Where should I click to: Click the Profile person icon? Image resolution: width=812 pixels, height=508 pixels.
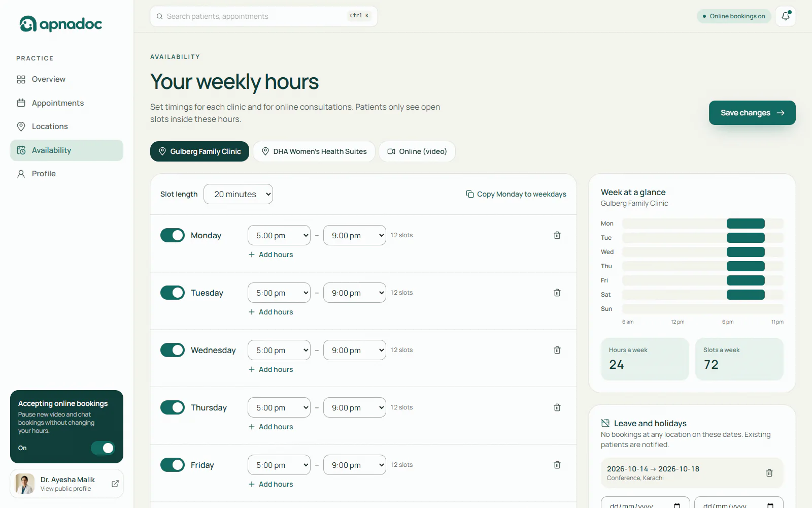21,174
